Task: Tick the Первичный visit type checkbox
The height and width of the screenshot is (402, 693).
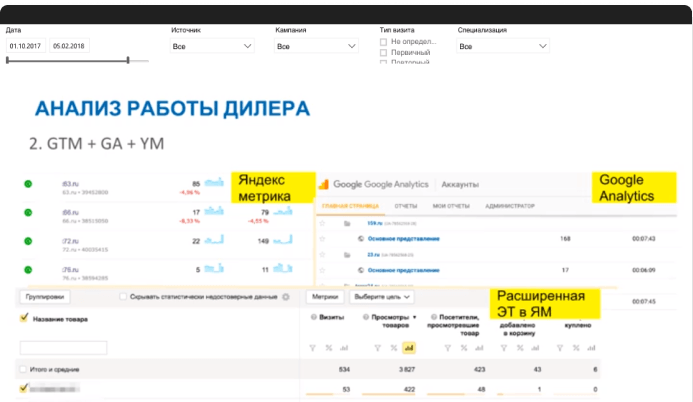Action: pos(383,53)
